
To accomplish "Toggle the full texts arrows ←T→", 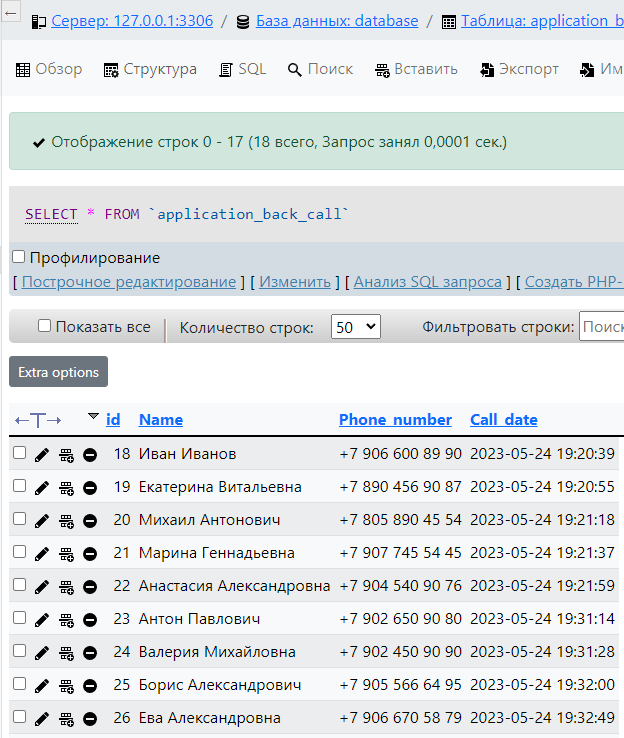I will (x=38, y=420).
